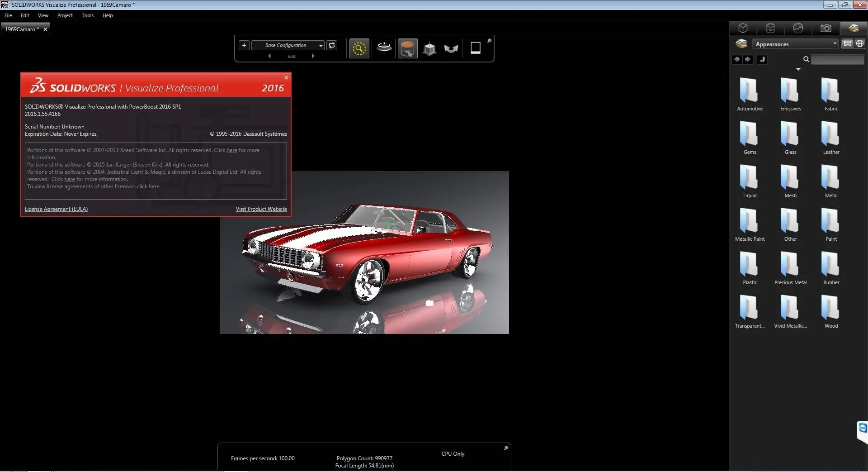
Task: Click the pin icon on the main toolbar
Action: click(x=489, y=41)
